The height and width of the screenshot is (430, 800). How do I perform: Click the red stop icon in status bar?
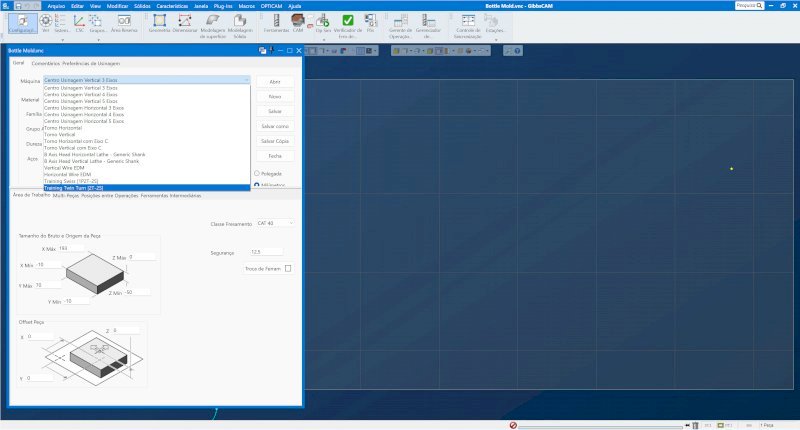tap(513, 425)
